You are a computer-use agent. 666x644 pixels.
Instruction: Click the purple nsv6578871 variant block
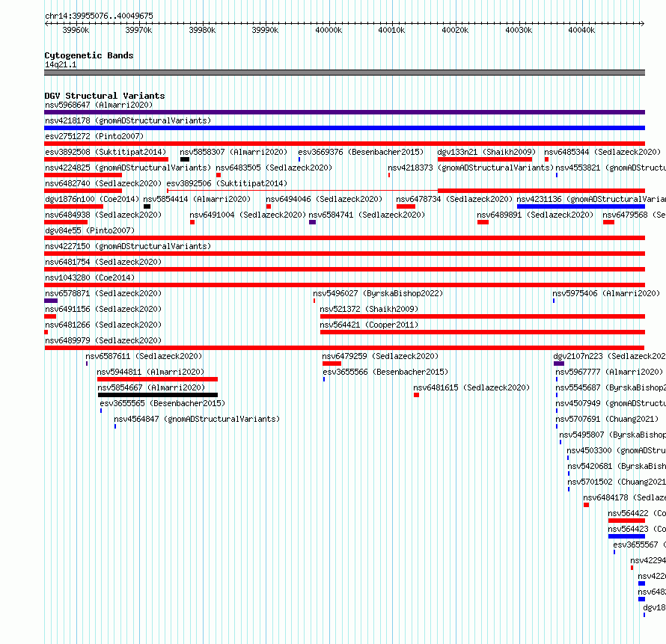(x=51, y=301)
